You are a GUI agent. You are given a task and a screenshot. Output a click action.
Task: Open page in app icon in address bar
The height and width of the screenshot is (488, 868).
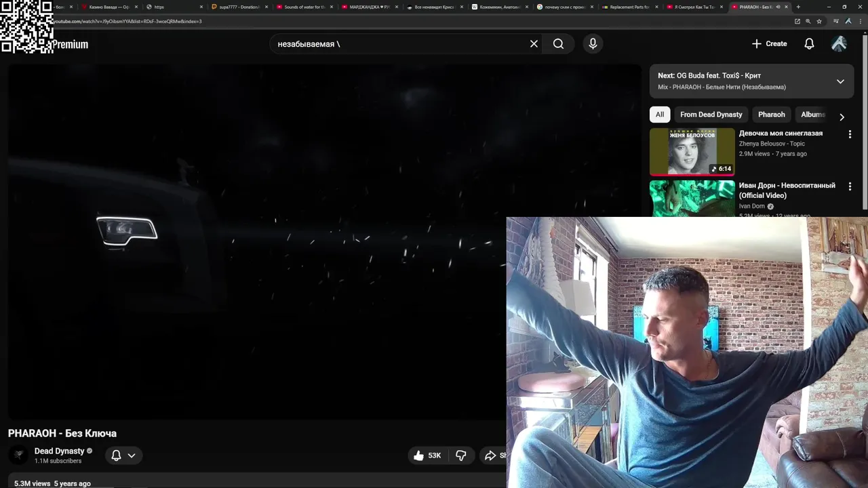click(797, 21)
